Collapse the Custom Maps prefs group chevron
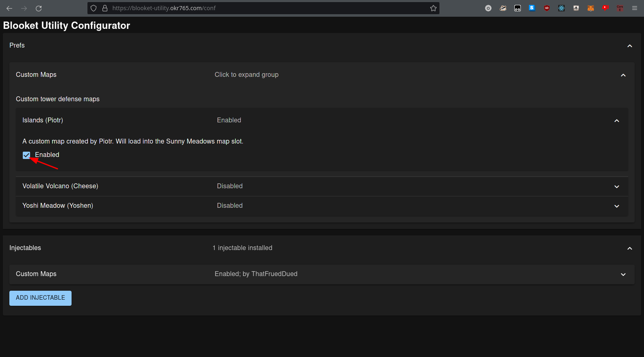Image resolution: width=644 pixels, height=357 pixels. pyautogui.click(x=623, y=75)
